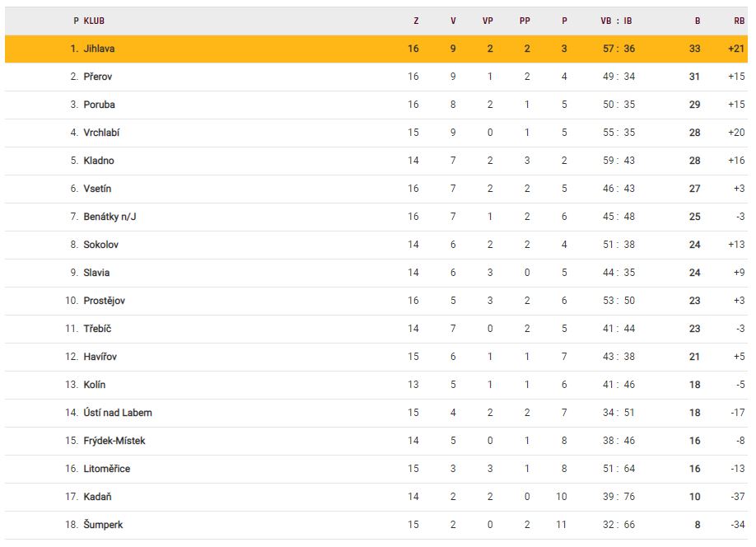Click the Šumperk club name
The height and width of the screenshot is (547, 756).
(103, 525)
